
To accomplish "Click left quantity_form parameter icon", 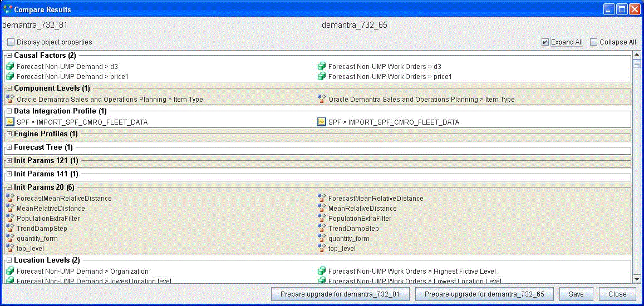I will (10, 238).
